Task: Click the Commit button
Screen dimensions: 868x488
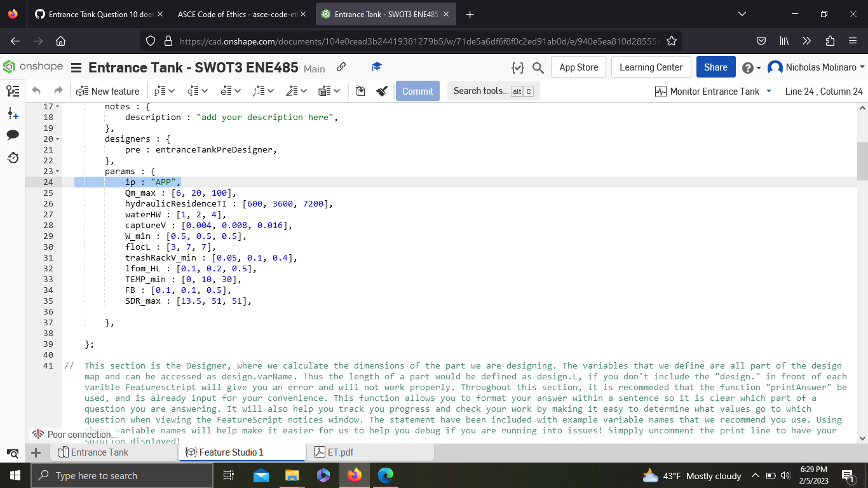Action: 417,91
